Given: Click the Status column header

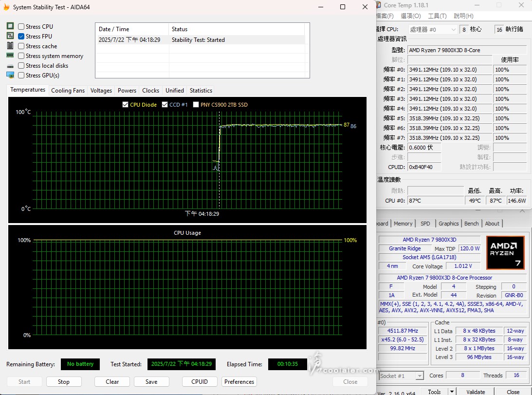Looking at the screenshot, I should 237,29.
